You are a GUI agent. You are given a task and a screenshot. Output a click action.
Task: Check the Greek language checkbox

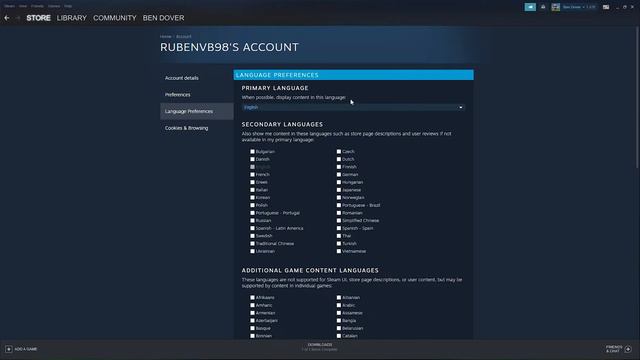tap(252, 182)
